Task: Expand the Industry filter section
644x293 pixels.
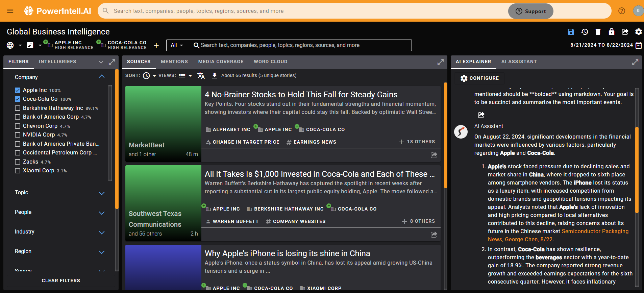Action: click(102, 233)
